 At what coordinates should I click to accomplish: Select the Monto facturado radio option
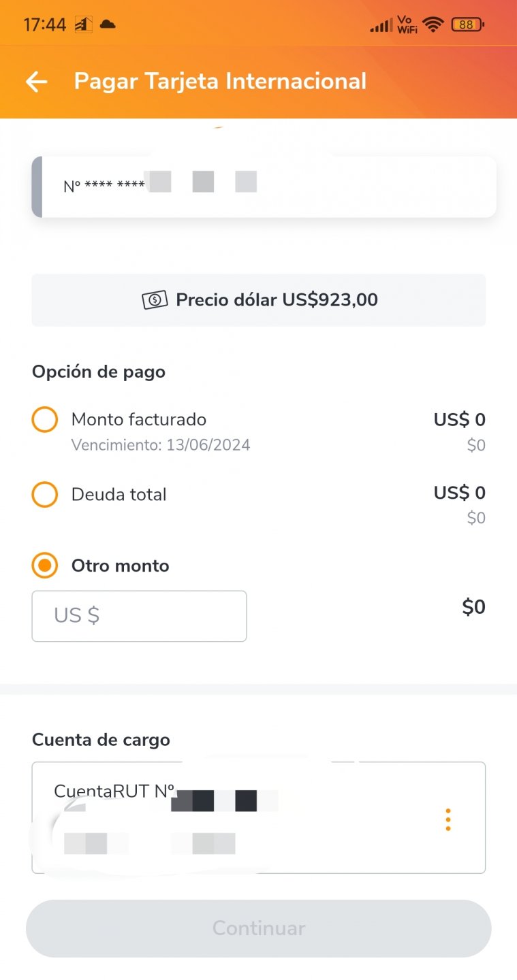(45, 419)
